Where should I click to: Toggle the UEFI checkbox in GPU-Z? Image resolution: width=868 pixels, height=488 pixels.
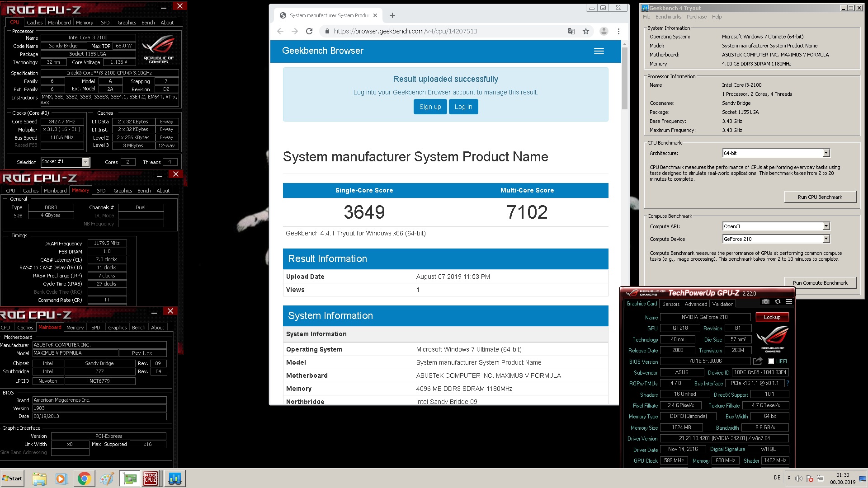771,361
